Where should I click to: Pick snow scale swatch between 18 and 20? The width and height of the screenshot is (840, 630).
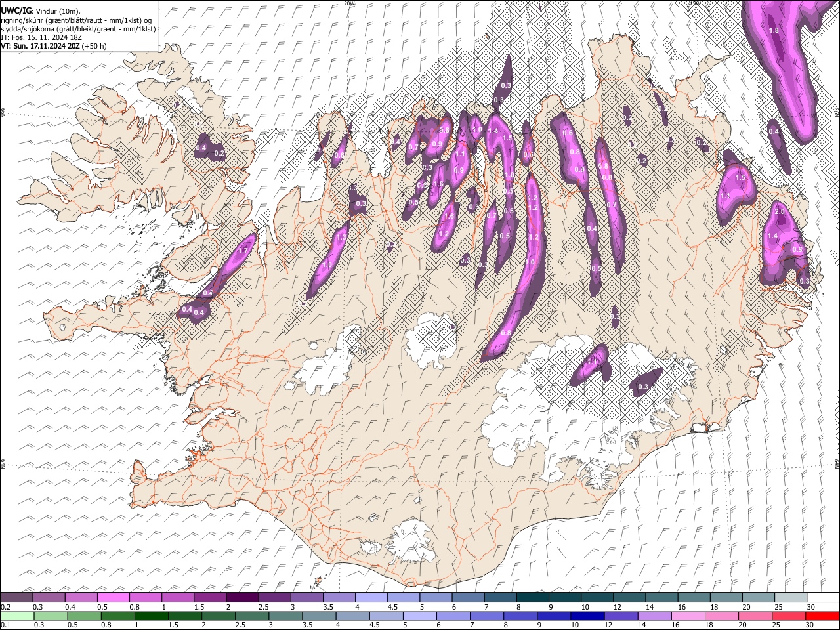click(x=726, y=597)
